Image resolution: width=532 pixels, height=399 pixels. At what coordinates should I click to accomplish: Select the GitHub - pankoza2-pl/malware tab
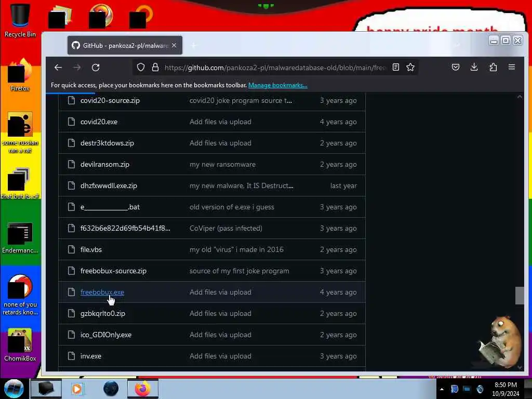125,45
